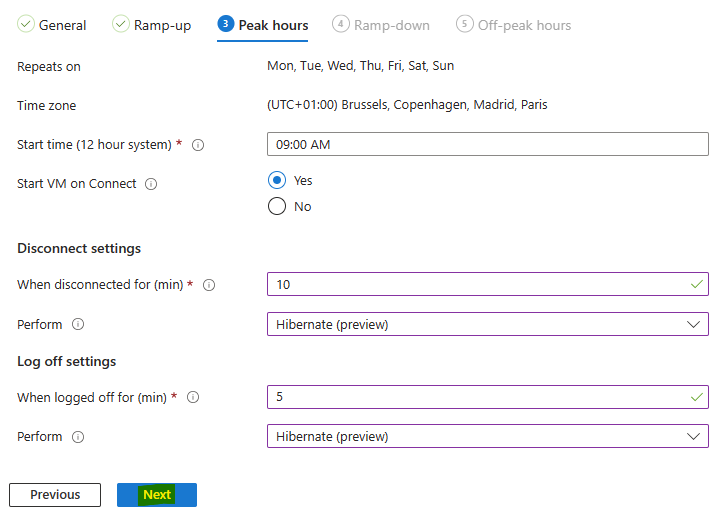
Task: Open the log off Perform Hibernate dropdown
Action: 488,436
